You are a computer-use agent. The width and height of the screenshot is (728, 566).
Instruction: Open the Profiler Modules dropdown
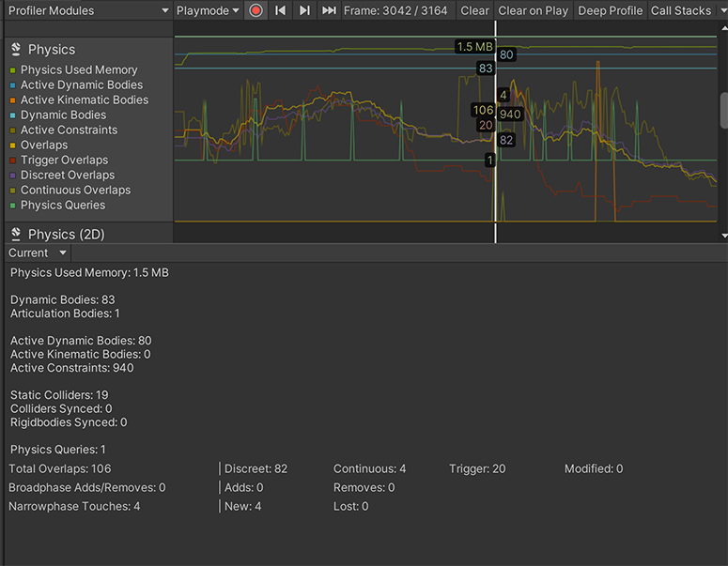click(x=88, y=10)
